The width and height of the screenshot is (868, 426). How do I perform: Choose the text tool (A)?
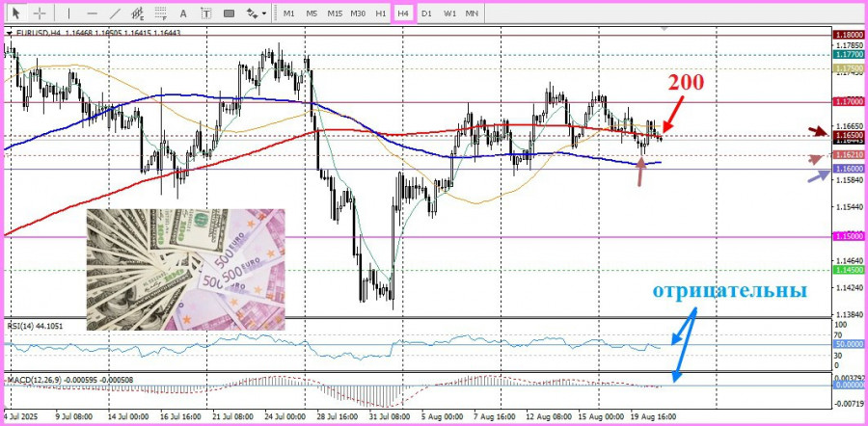[x=184, y=13]
